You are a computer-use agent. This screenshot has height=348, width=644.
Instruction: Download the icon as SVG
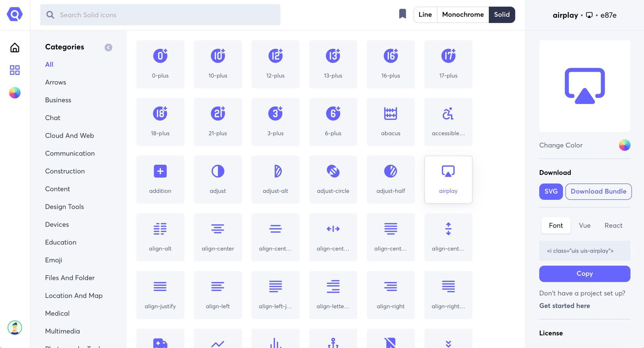[551, 191]
